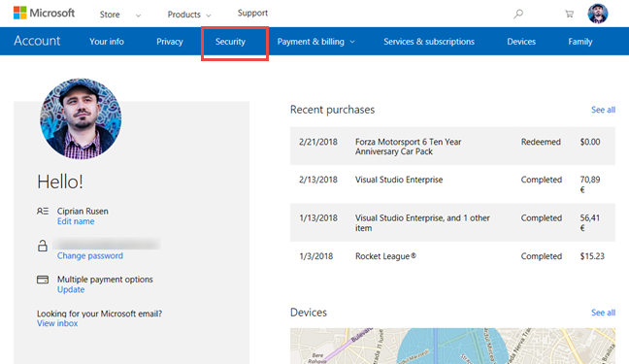Select the Forza Motorsport 6 purchase row
The height and width of the screenshot is (364, 629).
(x=452, y=146)
